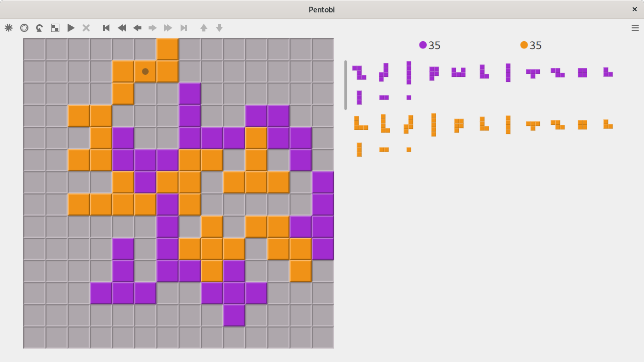Click the orange board cell marked with a dot

click(x=146, y=72)
